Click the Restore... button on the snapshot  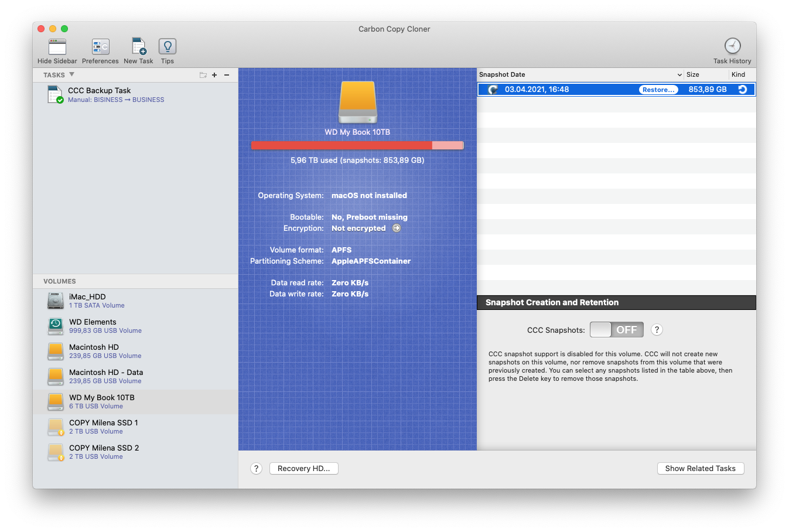(x=658, y=90)
